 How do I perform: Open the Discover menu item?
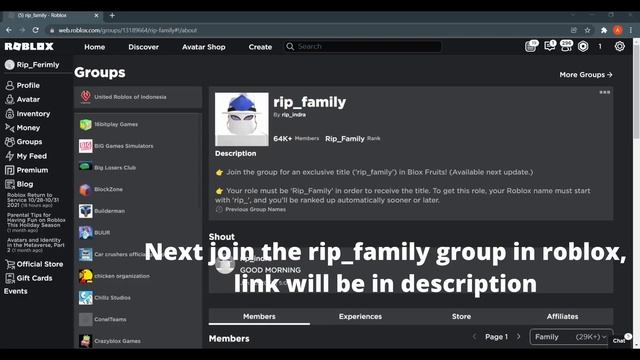[143, 47]
